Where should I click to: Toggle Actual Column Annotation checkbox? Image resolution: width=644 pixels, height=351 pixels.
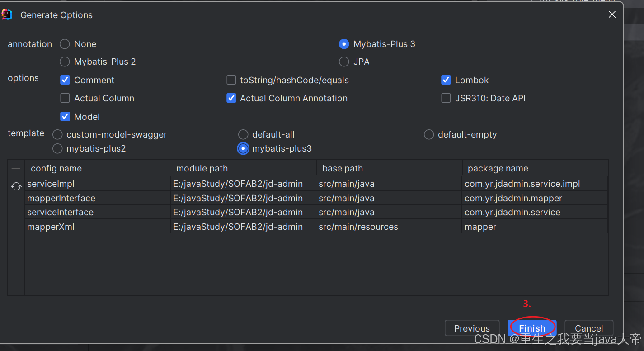click(x=231, y=98)
